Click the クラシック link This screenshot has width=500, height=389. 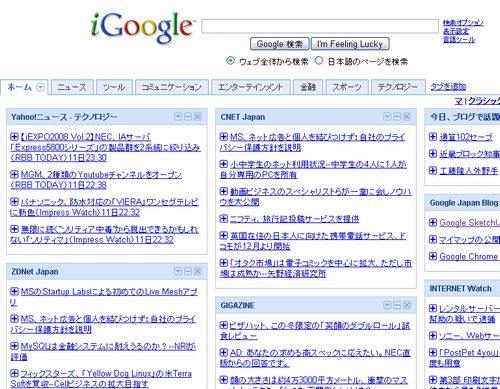[x=484, y=101]
